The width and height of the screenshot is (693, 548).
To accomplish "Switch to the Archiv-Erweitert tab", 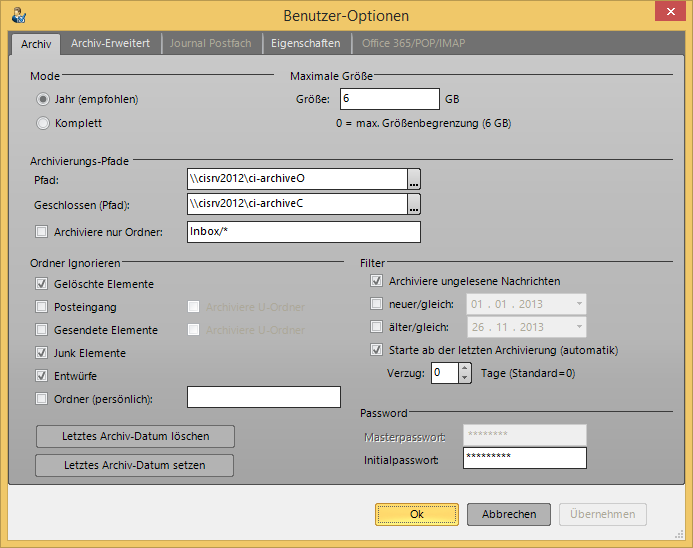I will (x=110, y=44).
